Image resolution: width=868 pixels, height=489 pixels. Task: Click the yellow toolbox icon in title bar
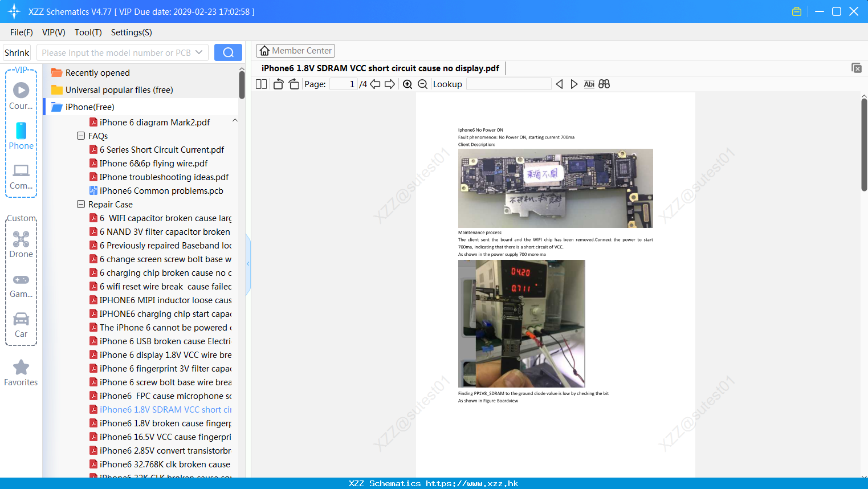tap(797, 11)
